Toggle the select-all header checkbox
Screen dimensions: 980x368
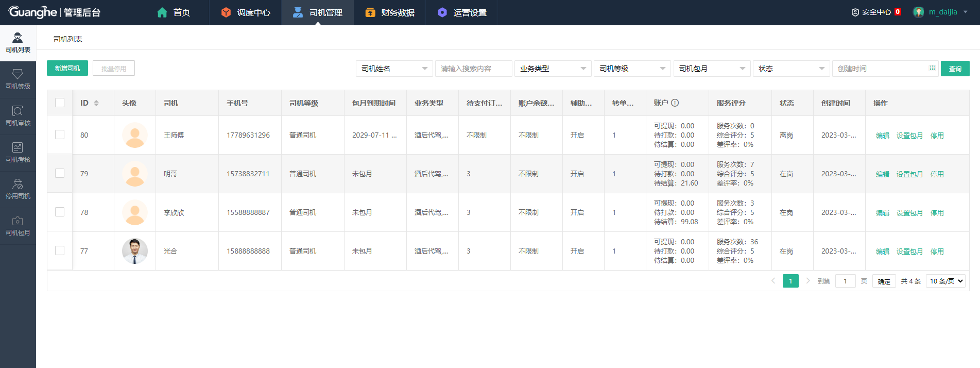[x=60, y=103]
